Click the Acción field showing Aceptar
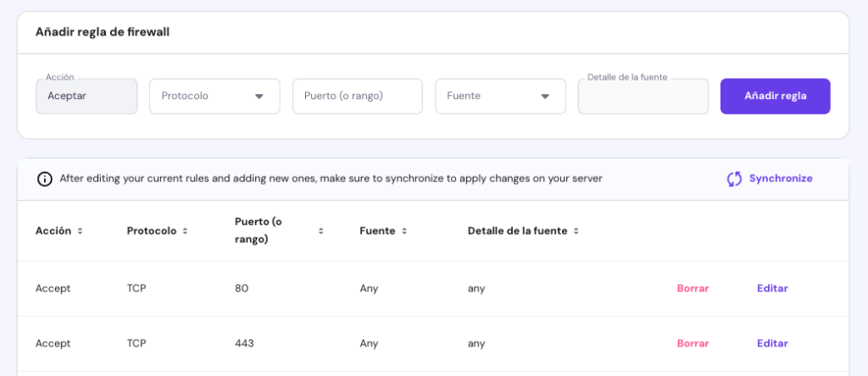 [x=86, y=97]
